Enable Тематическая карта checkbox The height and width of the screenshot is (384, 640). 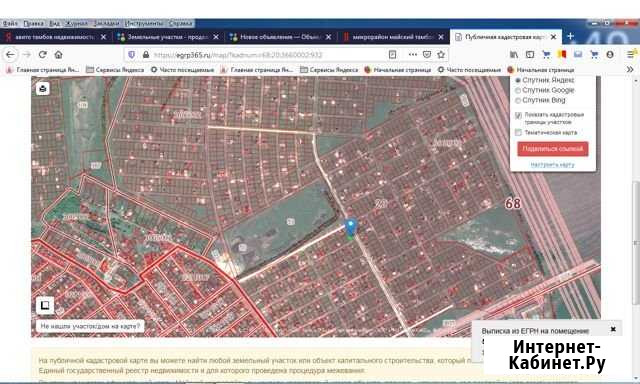[518, 133]
